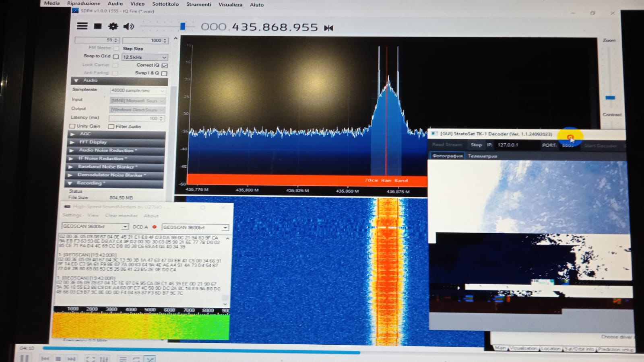
Task: Open the SDR# hamburger menu
Action: tap(82, 26)
